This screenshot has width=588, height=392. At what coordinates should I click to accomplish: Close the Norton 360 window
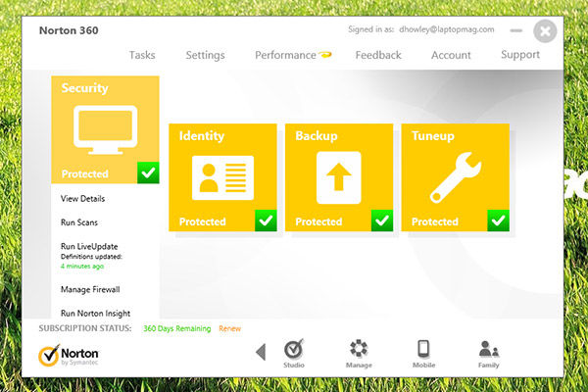pos(545,31)
